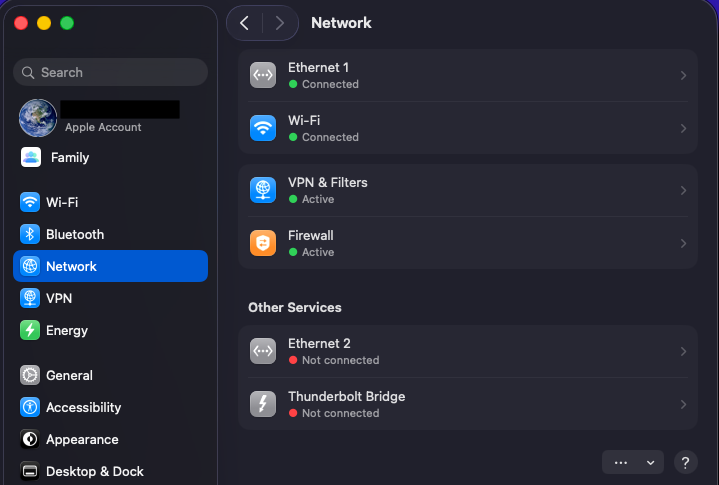Click the Firewall label
This screenshot has width=719, height=485.
[x=310, y=236]
